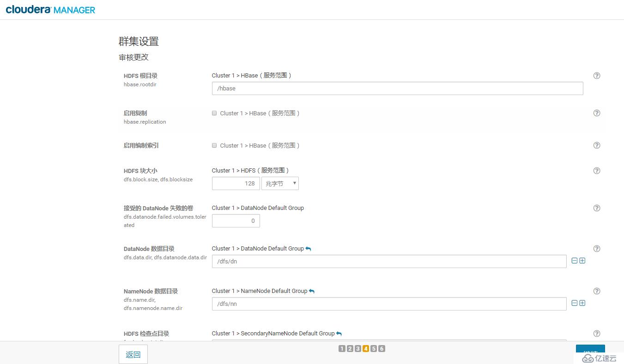Click the HDFS block size 128 field

click(x=236, y=184)
